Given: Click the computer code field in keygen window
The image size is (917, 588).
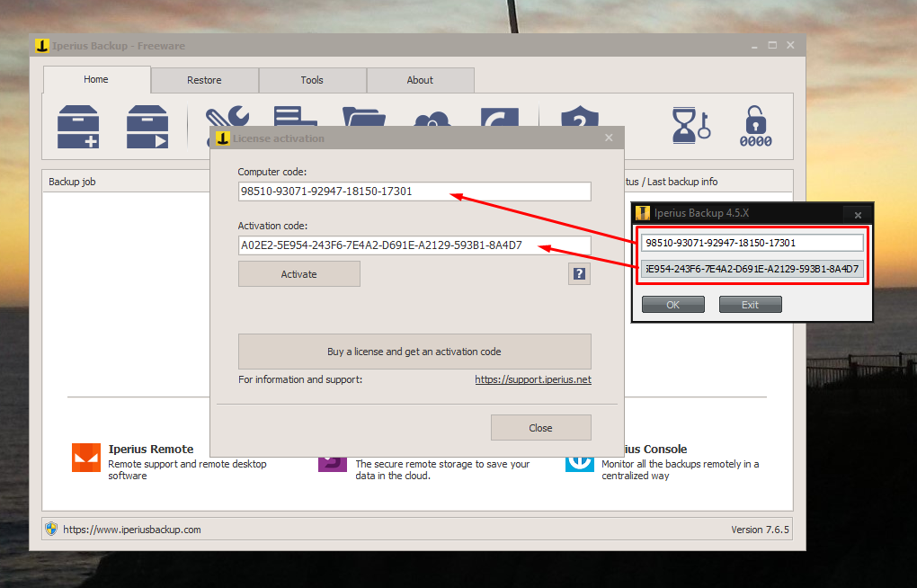Looking at the screenshot, I should [752, 243].
